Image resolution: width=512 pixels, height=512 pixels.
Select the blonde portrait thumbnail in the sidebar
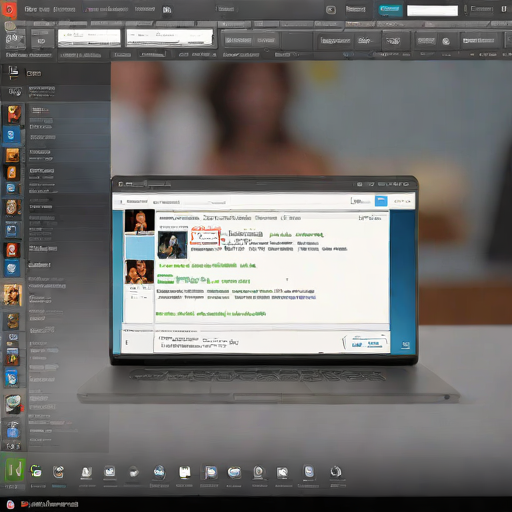click(12, 295)
